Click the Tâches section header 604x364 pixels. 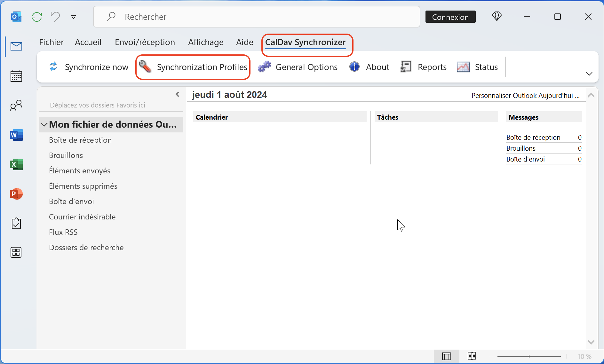pyautogui.click(x=436, y=117)
